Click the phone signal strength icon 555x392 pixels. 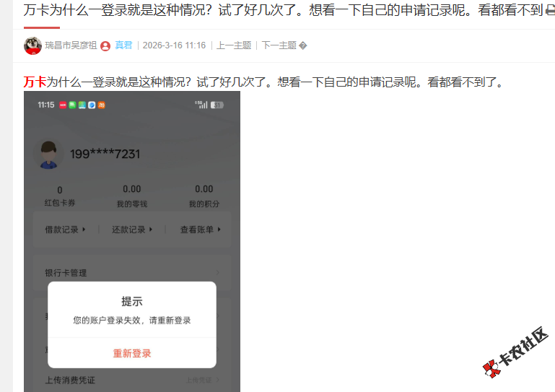click(201, 105)
